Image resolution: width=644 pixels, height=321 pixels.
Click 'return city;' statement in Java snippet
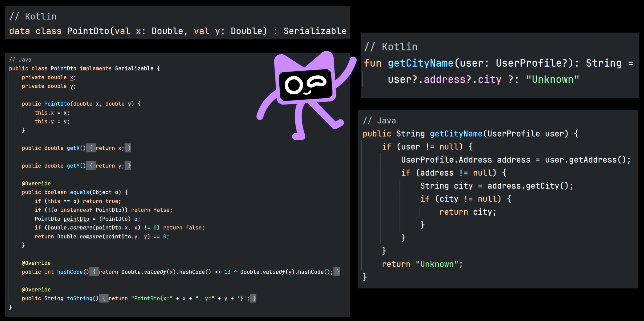[467, 212]
